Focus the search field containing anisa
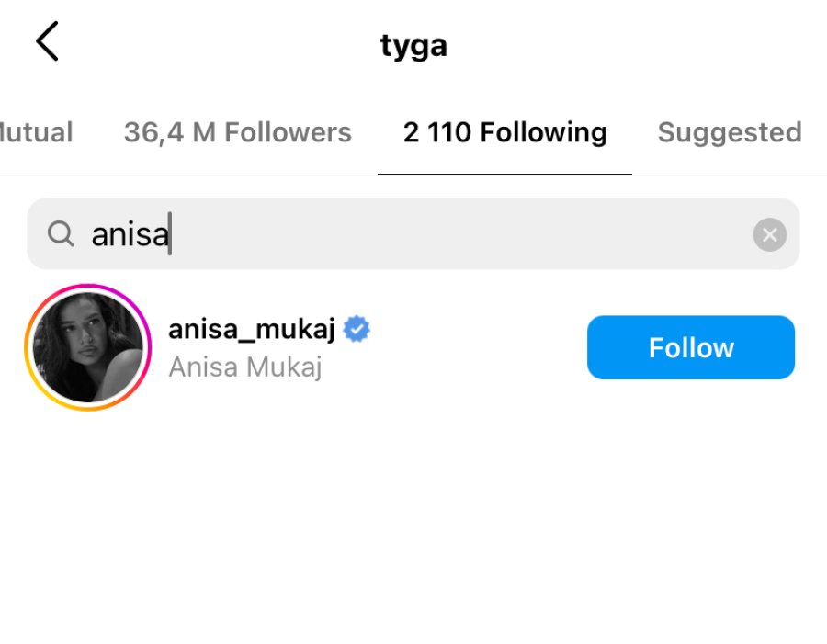 413,233
